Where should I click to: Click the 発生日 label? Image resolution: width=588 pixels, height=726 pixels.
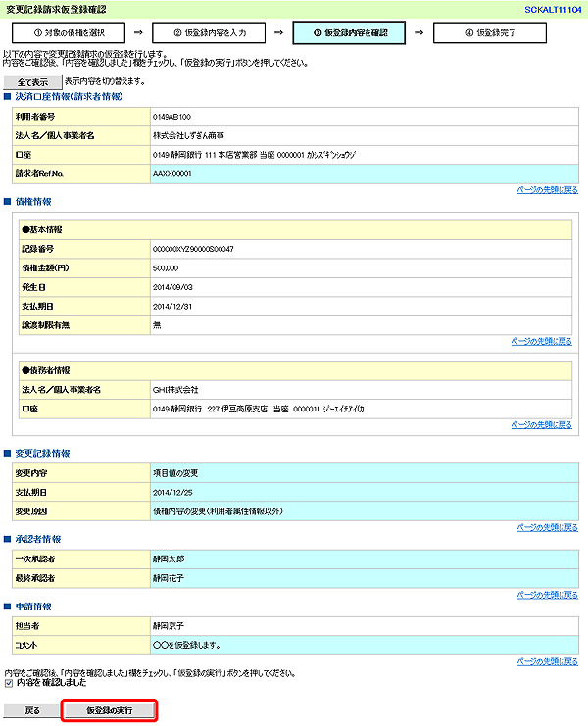(x=33, y=287)
